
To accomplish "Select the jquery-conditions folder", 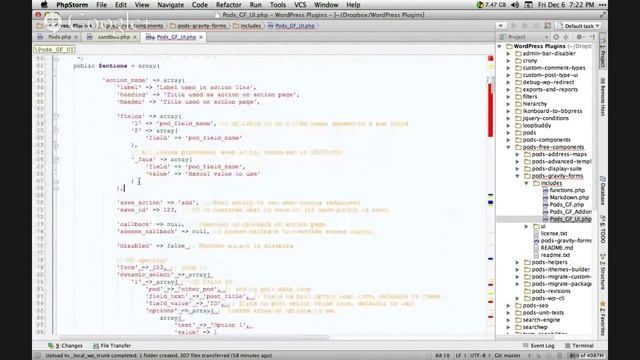I will point(545,118).
